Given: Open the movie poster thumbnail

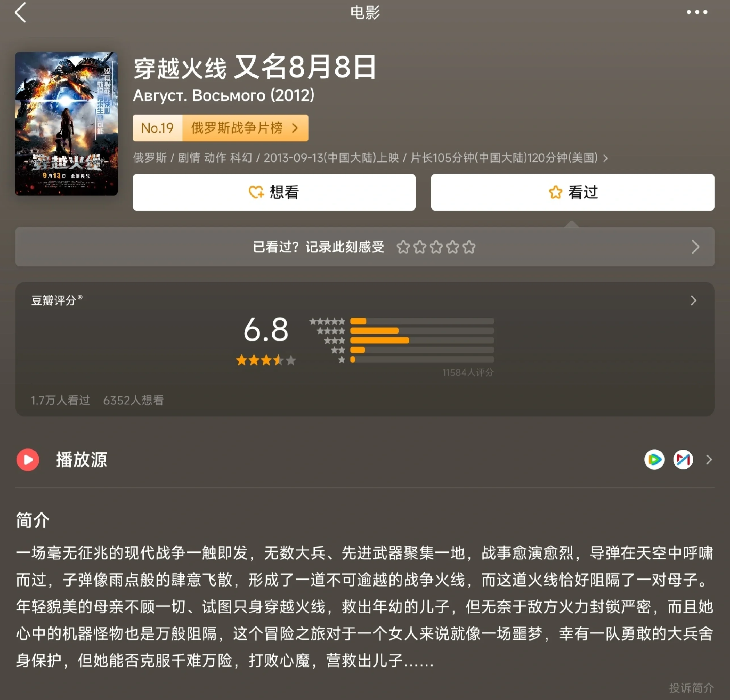Looking at the screenshot, I should [x=66, y=124].
